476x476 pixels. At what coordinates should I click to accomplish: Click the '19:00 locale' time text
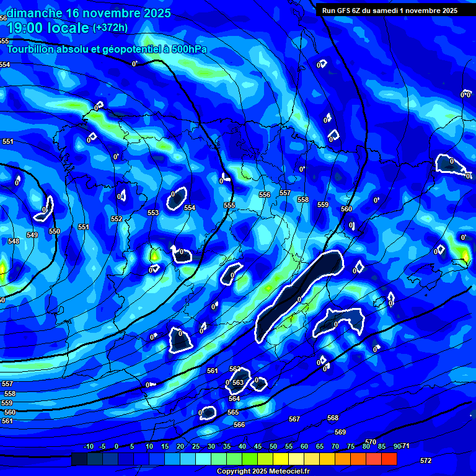click(48, 28)
